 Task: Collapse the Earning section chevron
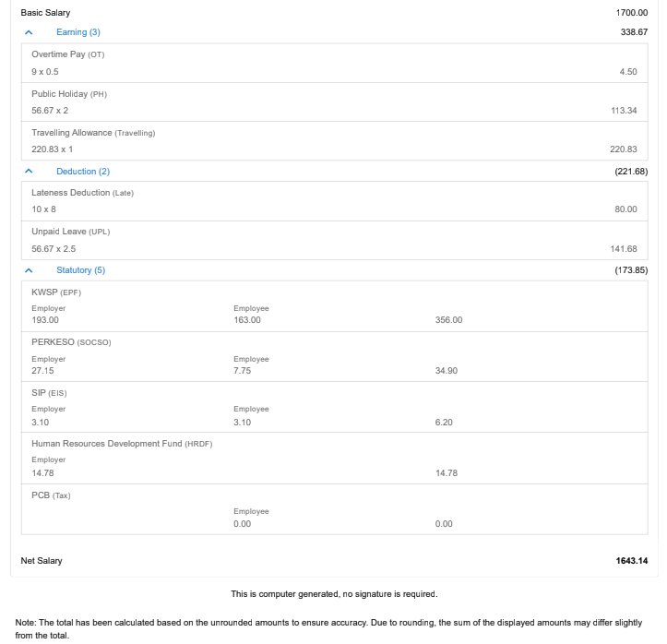(29, 32)
